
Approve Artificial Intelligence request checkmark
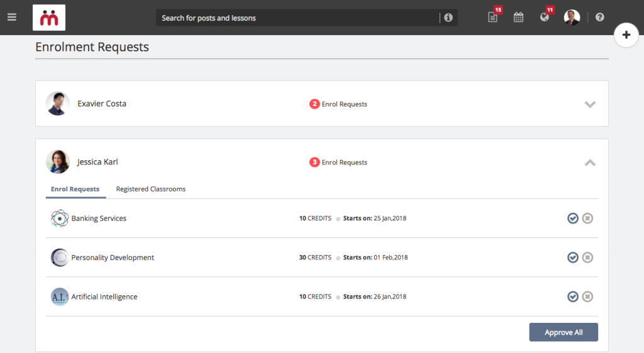pyautogui.click(x=572, y=296)
